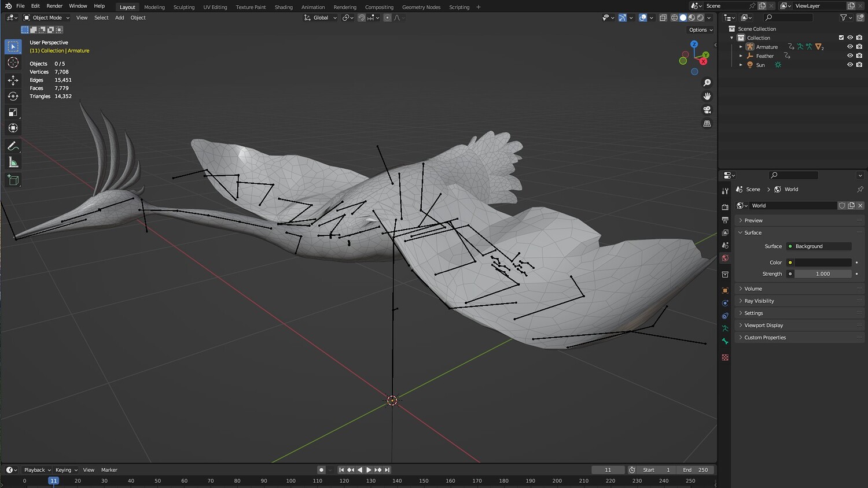Open the Bone properties tab
This screenshot has height=488, width=868.
[725, 341]
